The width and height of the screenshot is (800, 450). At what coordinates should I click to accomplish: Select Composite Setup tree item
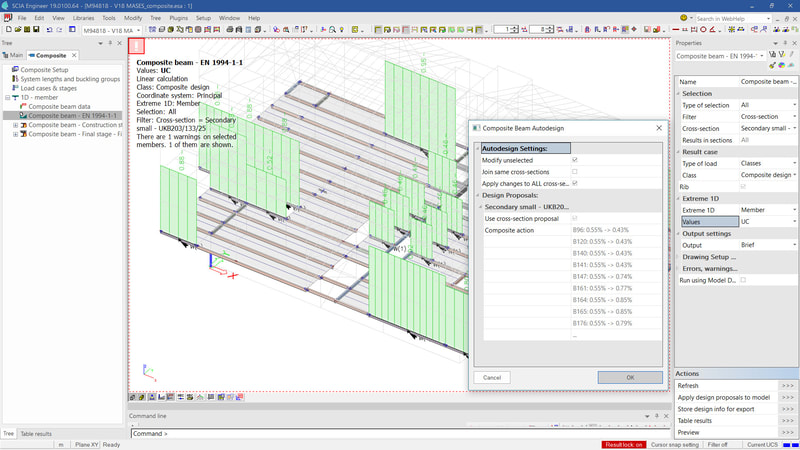[44, 70]
